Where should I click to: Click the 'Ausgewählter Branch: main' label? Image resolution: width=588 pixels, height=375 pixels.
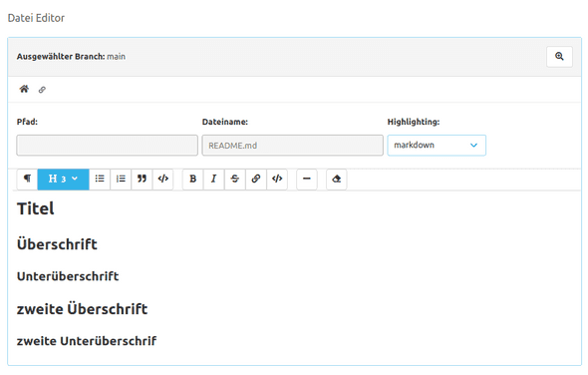71,57
